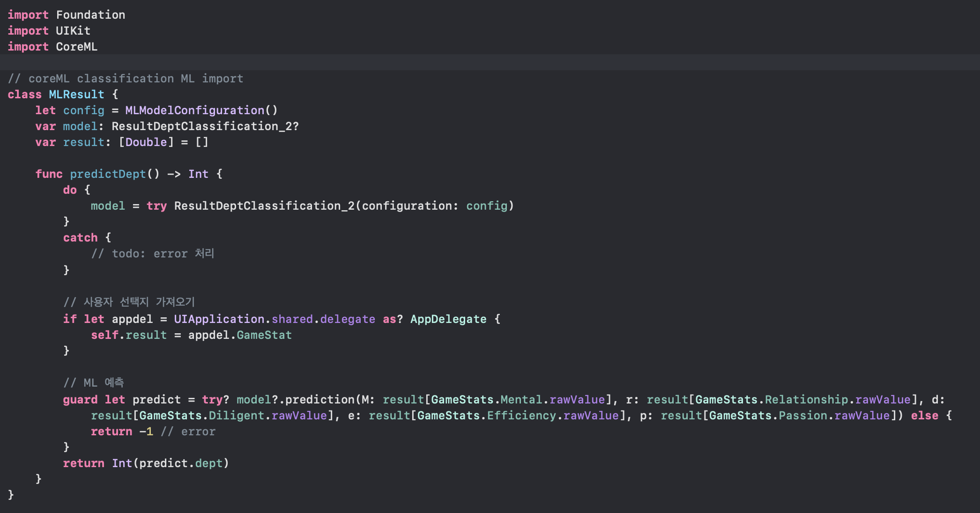Click Efficiency in GameStats.Efficiency
The width and height of the screenshot is (980, 513).
(x=521, y=416)
